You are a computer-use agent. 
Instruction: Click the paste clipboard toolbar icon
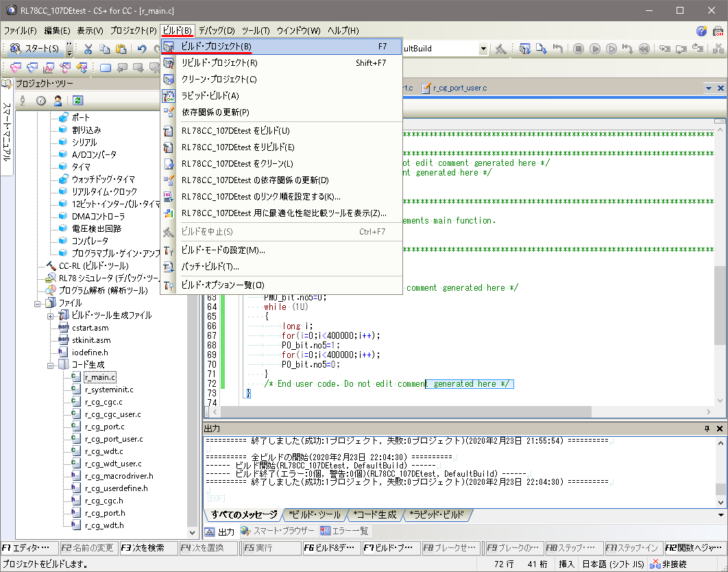point(121,49)
